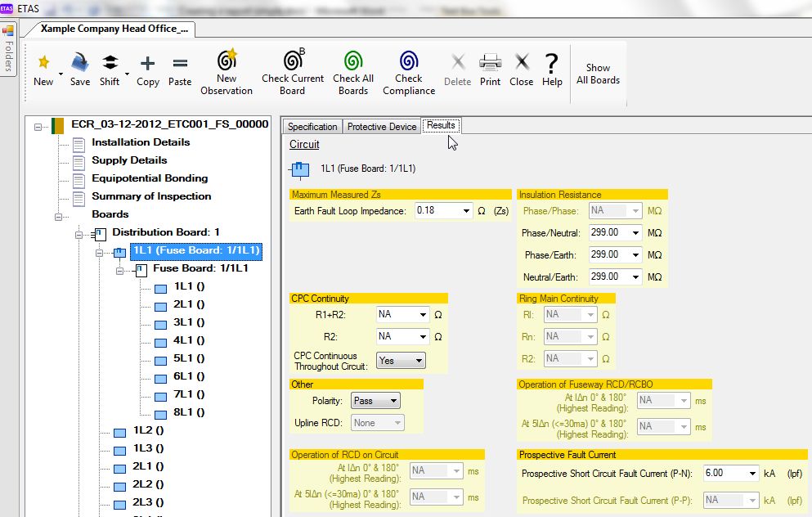Viewport: 812px width, 517px height.
Task: Open CPC Continuity R1+R2 dropdown
Action: [x=423, y=314]
